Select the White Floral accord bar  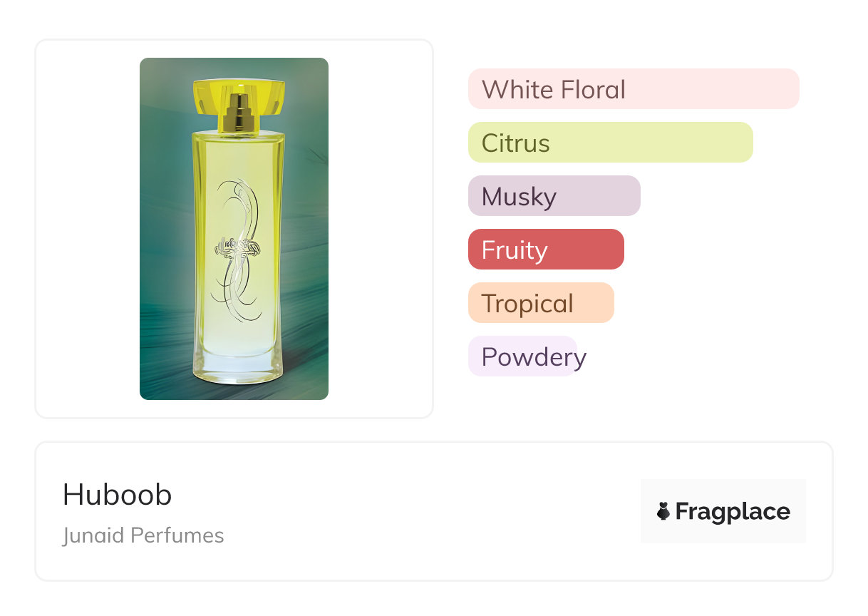pos(633,89)
